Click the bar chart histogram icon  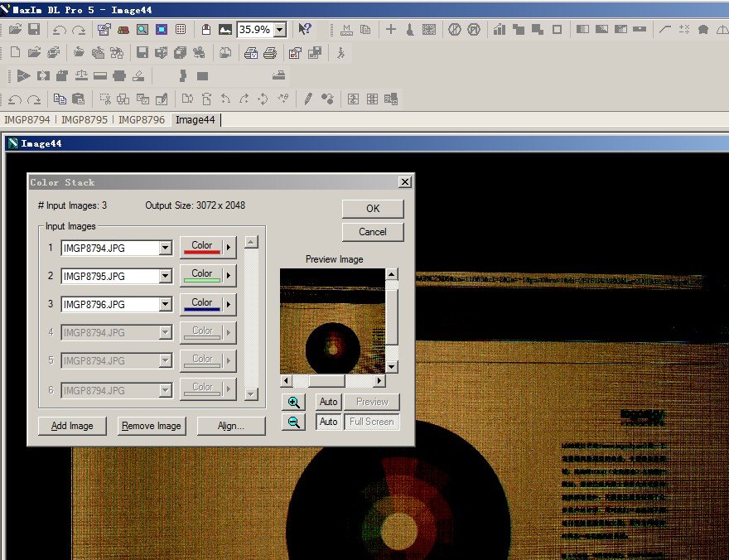(500, 29)
